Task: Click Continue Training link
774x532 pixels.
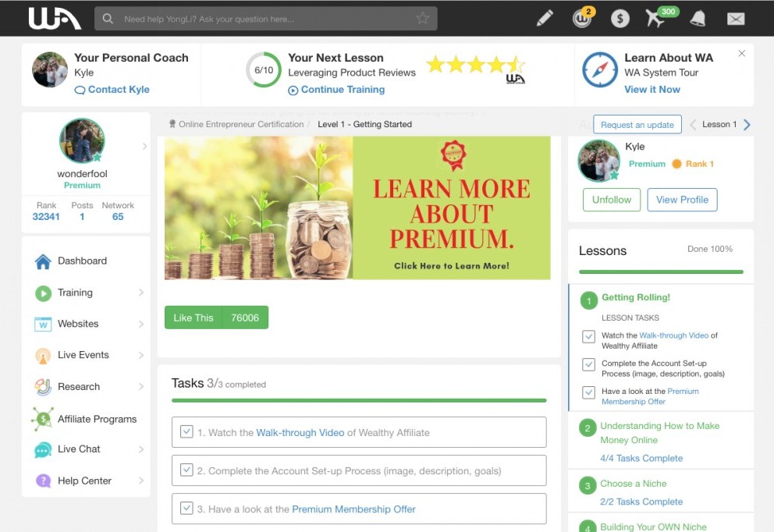Action: pyautogui.click(x=336, y=90)
